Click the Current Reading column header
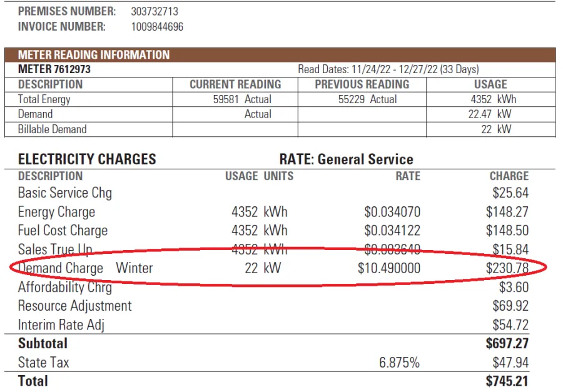 [235, 84]
